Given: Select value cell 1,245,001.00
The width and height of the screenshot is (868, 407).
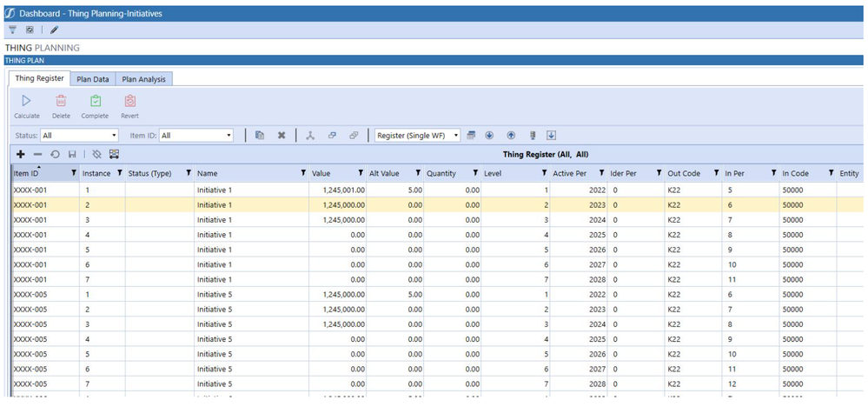Looking at the screenshot, I should tap(338, 190).
